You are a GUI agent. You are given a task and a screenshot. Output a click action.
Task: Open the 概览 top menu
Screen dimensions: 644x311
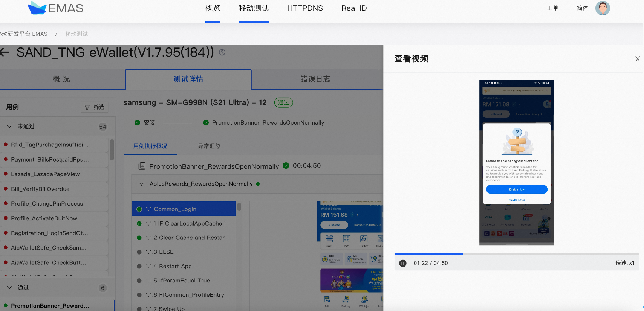213,8
